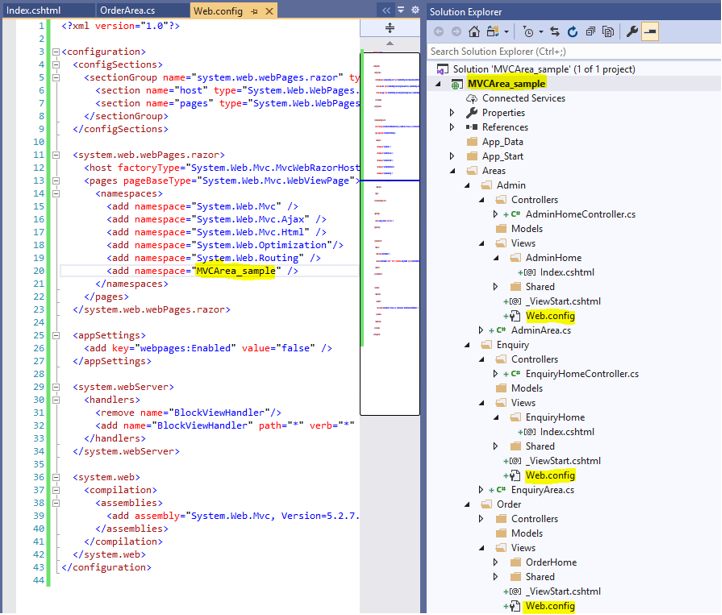Image resolution: width=722 pixels, height=615 pixels.
Task: Click Collapse All icon in Solution Explorer
Action: pyautogui.click(x=590, y=31)
